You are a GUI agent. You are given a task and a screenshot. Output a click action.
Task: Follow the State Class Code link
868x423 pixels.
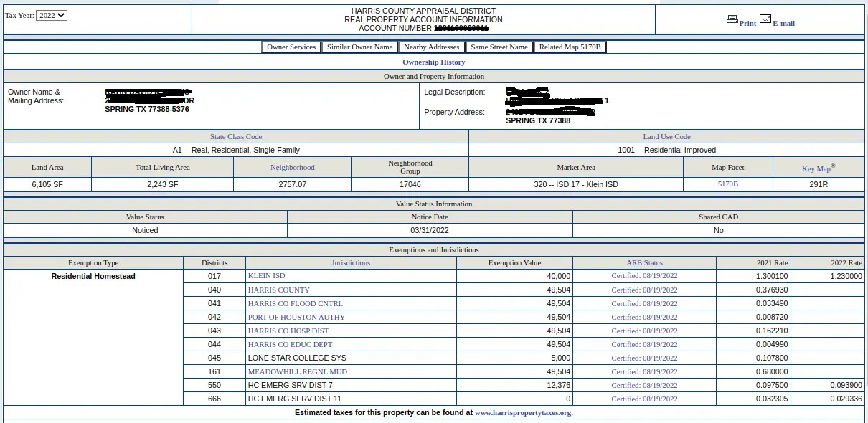click(236, 136)
